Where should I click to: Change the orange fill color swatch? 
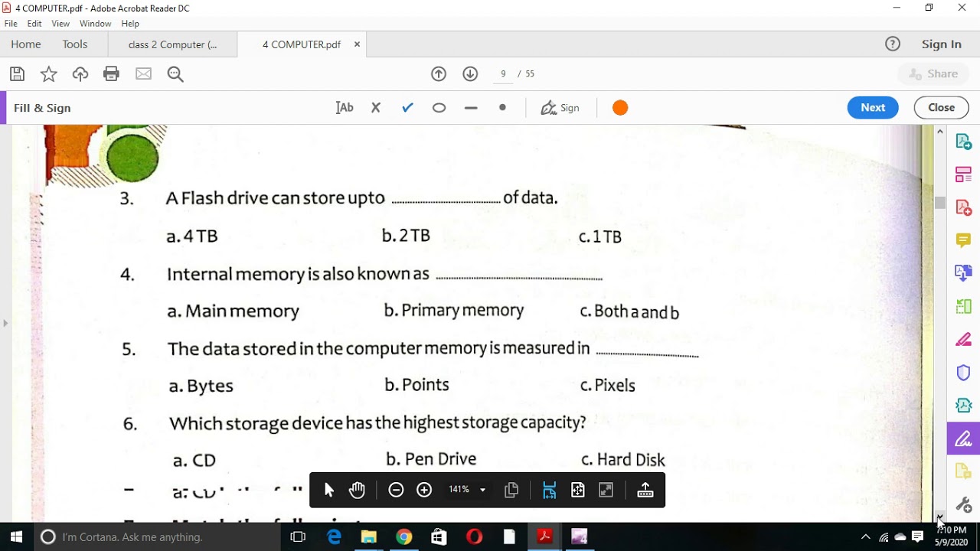(620, 108)
